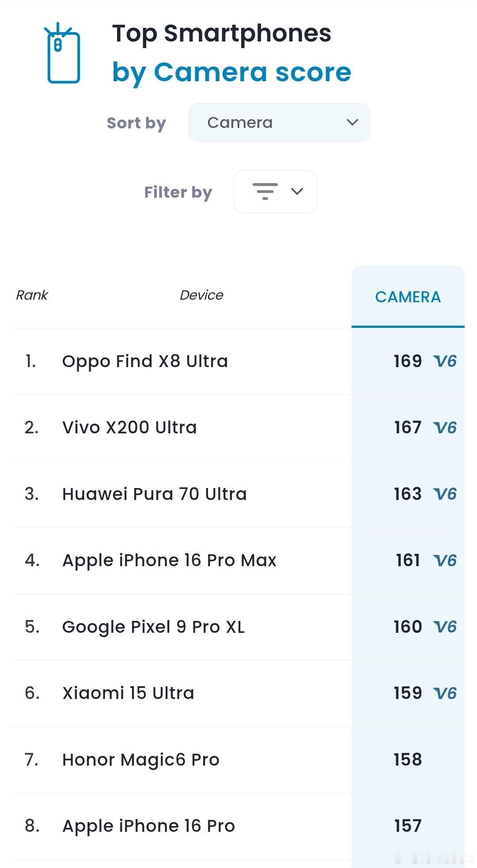Click the Rank column header

[x=32, y=295]
